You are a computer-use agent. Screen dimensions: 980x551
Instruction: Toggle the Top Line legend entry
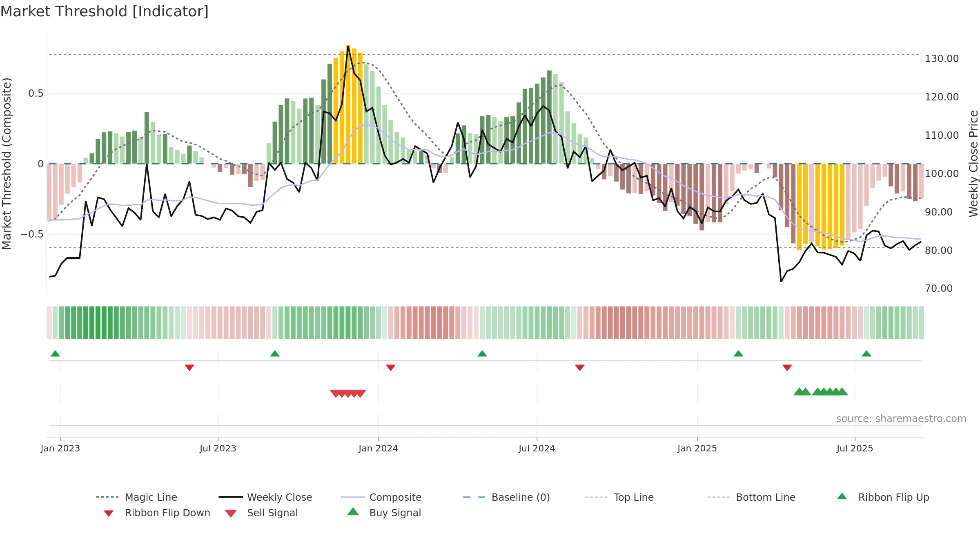pyautogui.click(x=619, y=497)
